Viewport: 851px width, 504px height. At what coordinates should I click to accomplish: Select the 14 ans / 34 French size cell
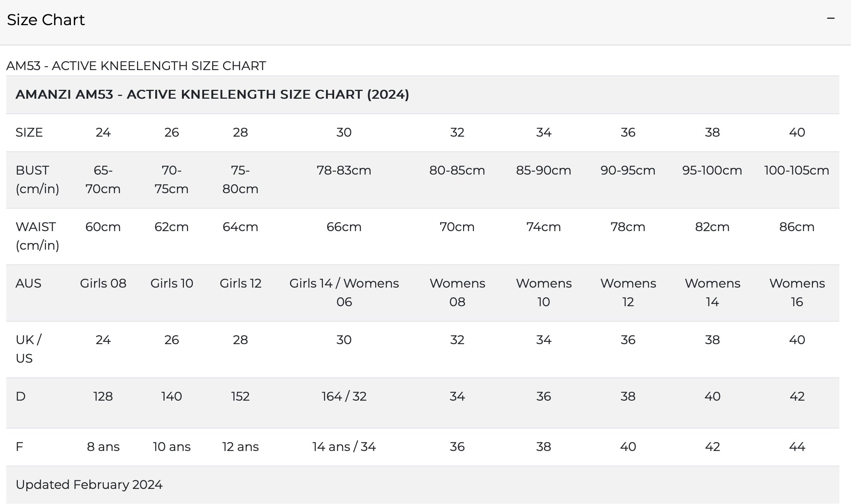coord(344,447)
